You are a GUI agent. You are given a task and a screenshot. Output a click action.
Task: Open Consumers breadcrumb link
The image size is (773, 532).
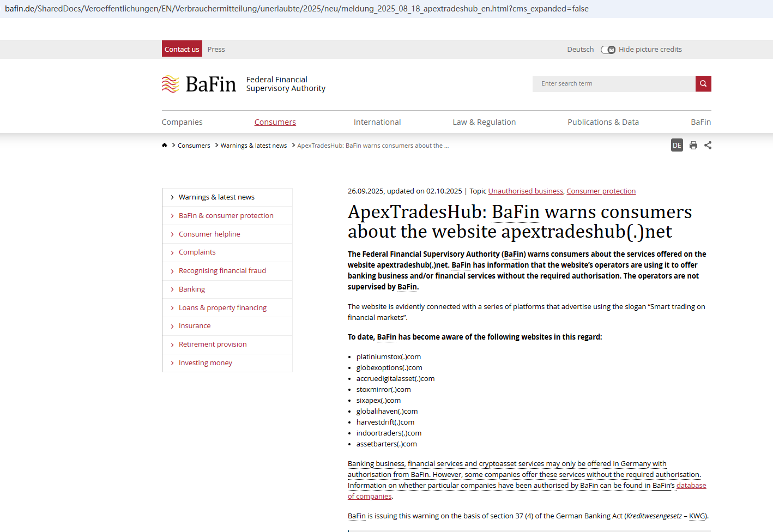[194, 146]
